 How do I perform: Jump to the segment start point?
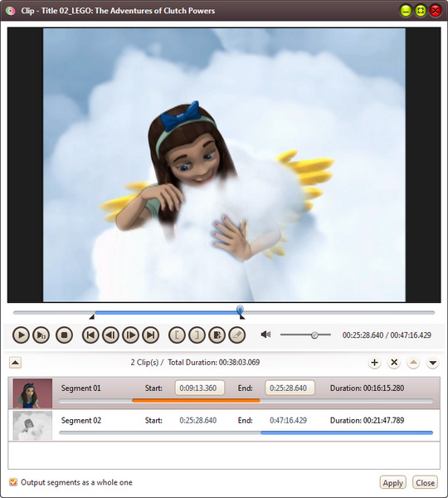pyautogui.click(x=90, y=334)
